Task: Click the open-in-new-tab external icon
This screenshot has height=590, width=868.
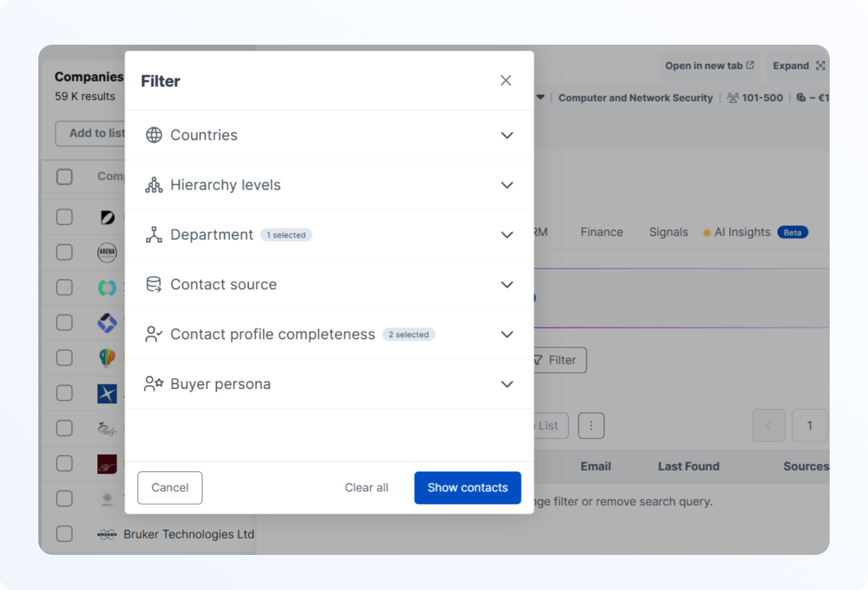Action: coord(750,65)
